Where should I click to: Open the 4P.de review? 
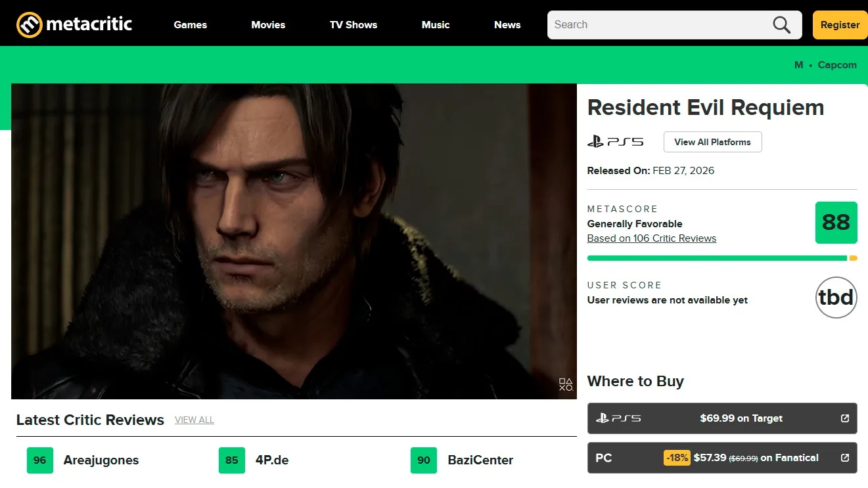tap(272, 460)
